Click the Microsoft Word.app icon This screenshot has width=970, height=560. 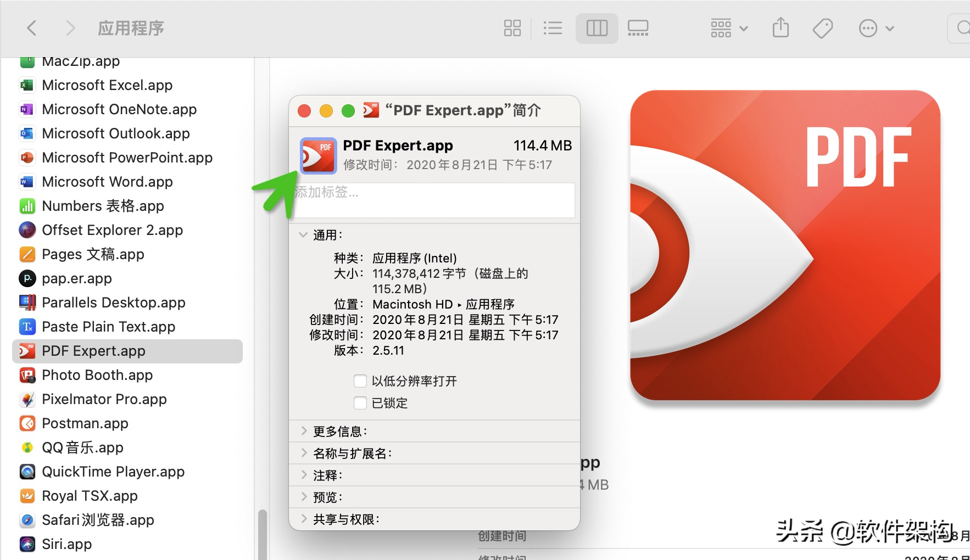pos(26,182)
